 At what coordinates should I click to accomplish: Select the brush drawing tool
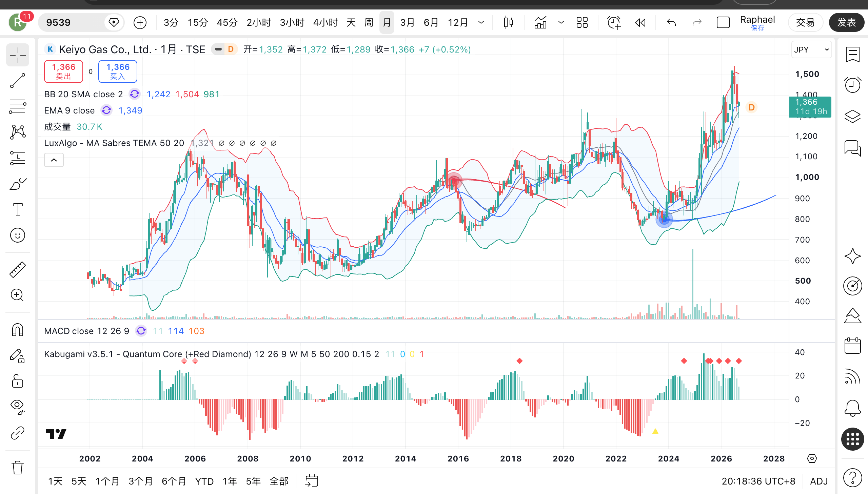18,184
